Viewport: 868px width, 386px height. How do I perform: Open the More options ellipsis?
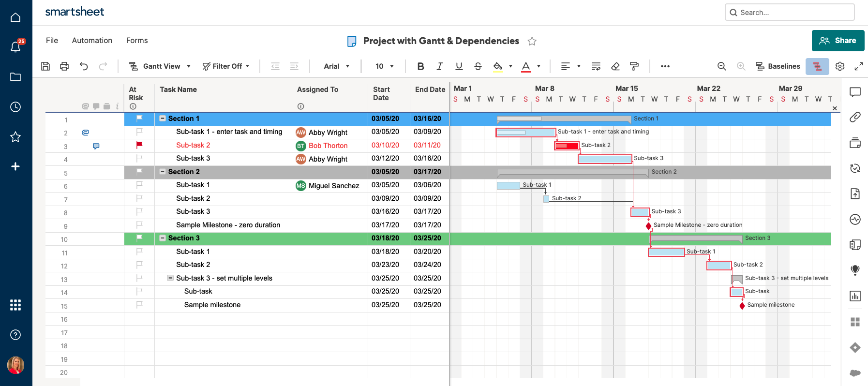pos(665,66)
